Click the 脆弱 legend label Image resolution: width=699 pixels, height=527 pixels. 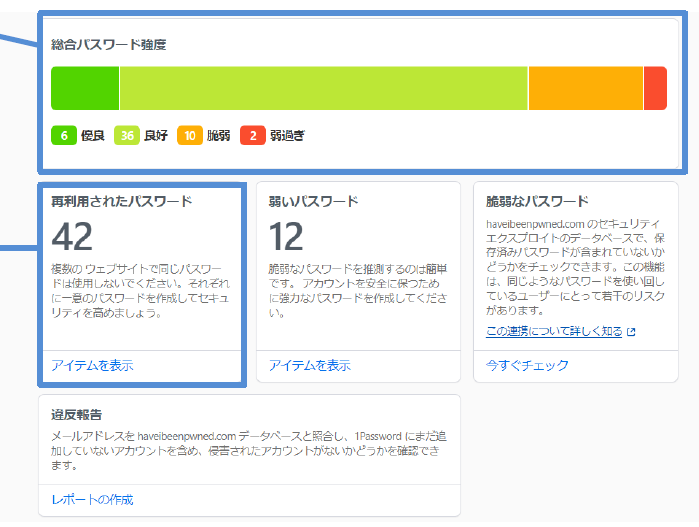coord(218,136)
